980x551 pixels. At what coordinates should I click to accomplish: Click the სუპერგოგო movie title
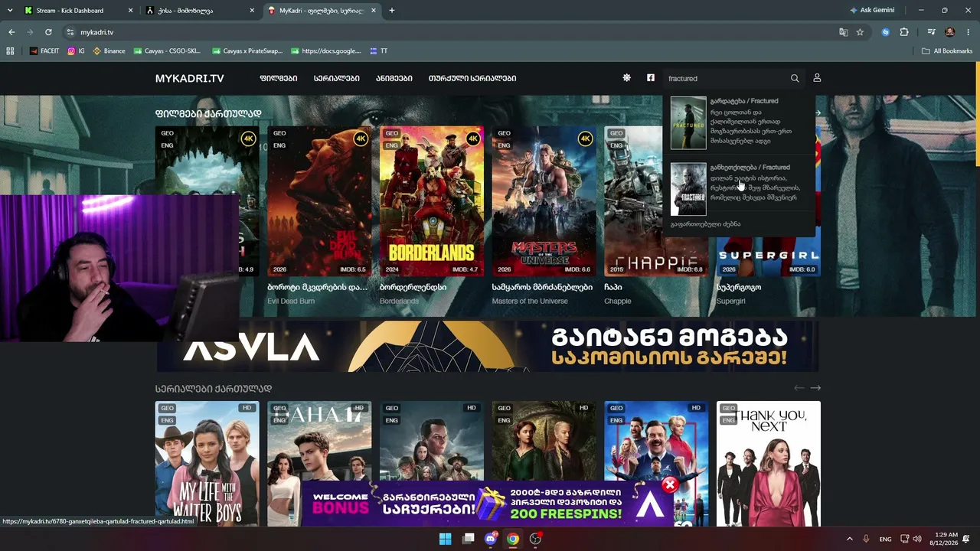[739, 287]
